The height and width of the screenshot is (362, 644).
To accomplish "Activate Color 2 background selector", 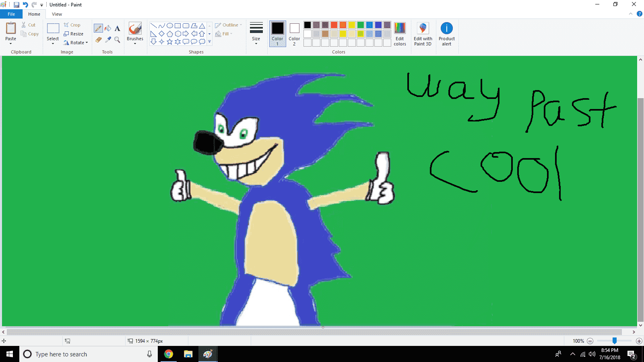I will coord(294,34).
